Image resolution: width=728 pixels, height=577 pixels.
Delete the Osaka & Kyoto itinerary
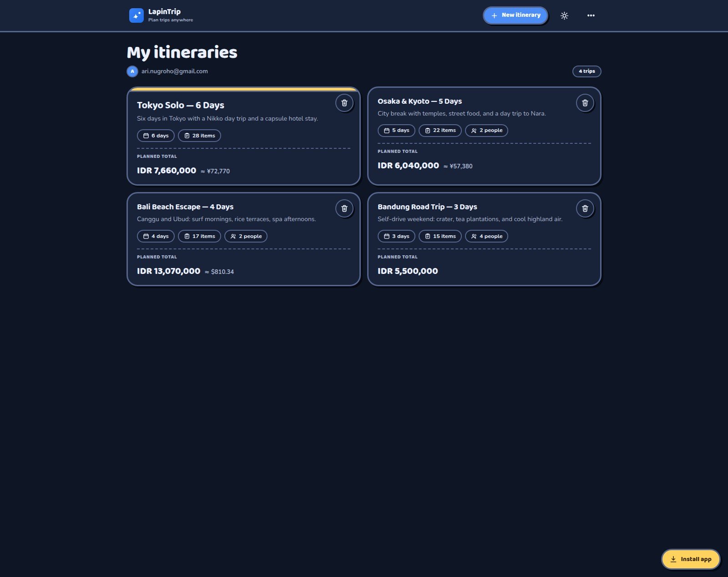point(585,103)
